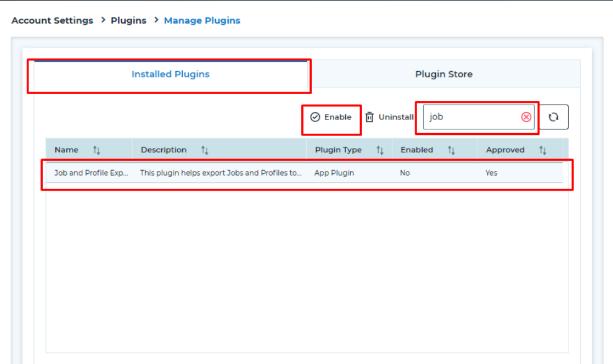Uninstall the selected plugin
Viewport: 613px width, 364px height.
pyautogui.click(x=389, y=116)
